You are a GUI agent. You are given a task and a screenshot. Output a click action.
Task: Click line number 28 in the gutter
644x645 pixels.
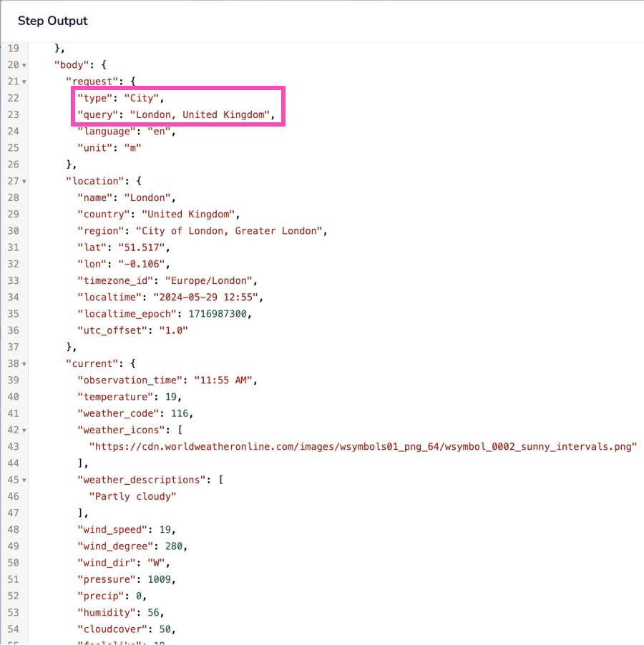coord(14,197)
